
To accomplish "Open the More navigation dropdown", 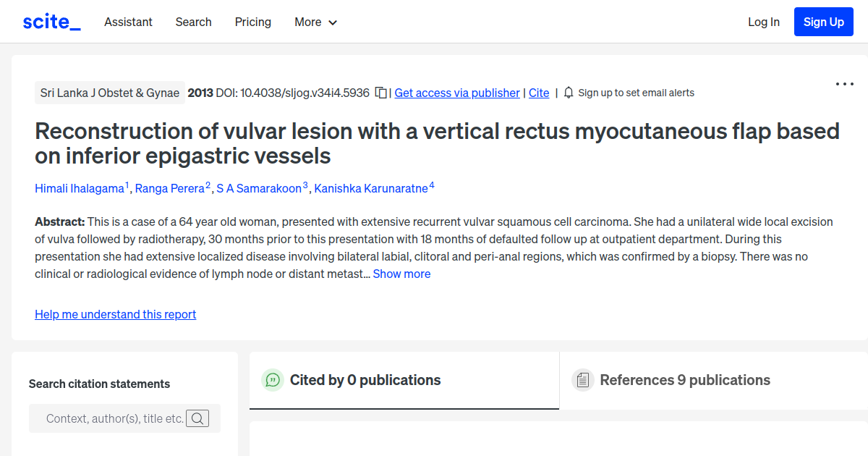I will [x=315, y=22].
